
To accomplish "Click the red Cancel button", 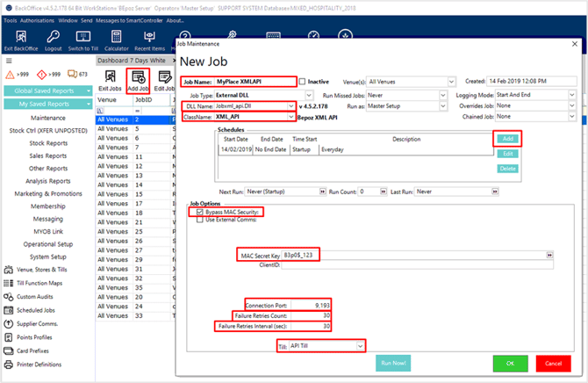I will click(x=553, y=364).
